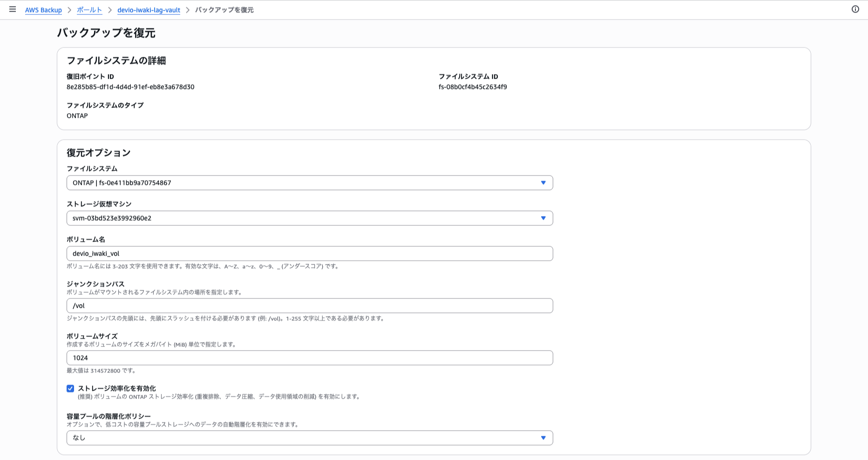868x460 pixels.
Task: Expand the 容量プールの階層化ポリシー dropdown
Action: [x=310, y=438]
